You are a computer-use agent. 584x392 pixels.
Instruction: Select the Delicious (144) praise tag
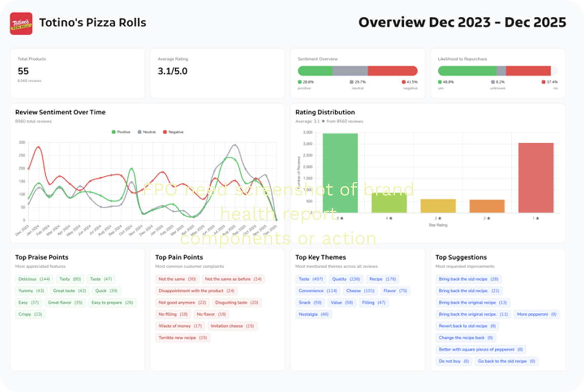[x=34, y=279]
